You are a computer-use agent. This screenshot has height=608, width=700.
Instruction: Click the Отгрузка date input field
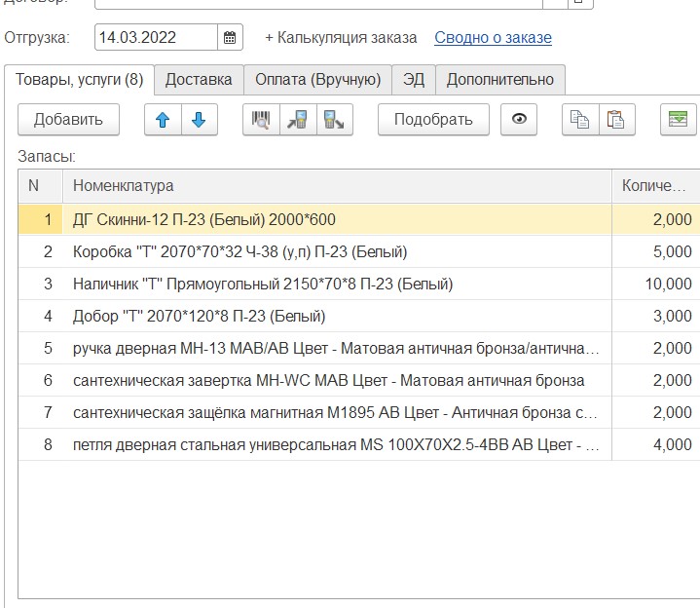click(156, 38)
